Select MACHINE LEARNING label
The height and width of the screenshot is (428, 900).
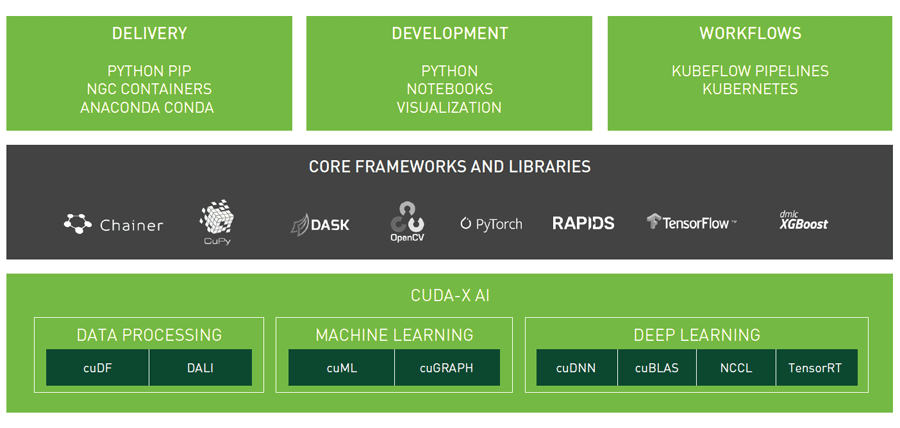[394, 334]
